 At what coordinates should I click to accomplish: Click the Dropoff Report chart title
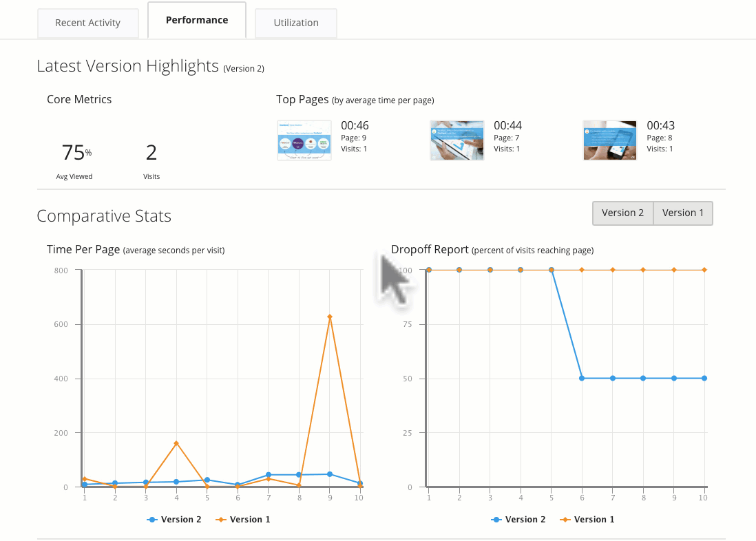click(430, 249)
